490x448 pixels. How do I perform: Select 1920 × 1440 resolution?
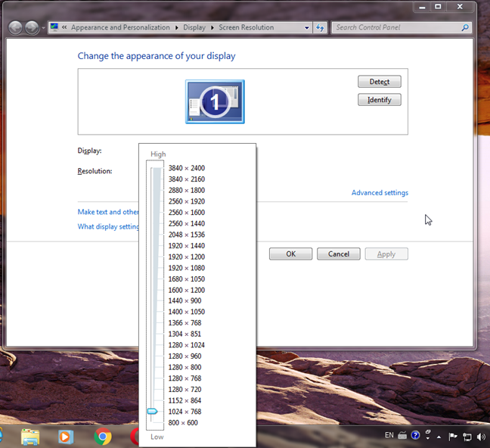point(187,246)
